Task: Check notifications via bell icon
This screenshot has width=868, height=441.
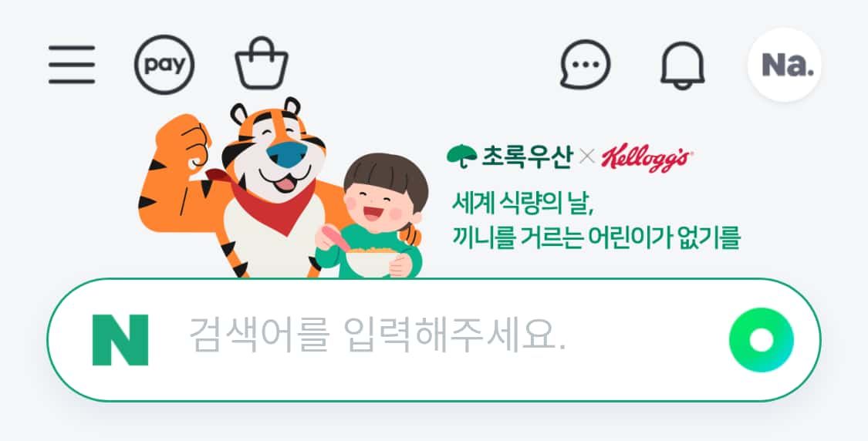Action: (683, 66)
